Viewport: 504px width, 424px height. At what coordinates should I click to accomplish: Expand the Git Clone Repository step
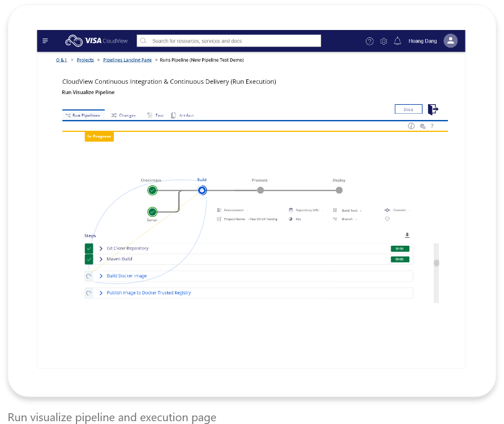[101, 249]
